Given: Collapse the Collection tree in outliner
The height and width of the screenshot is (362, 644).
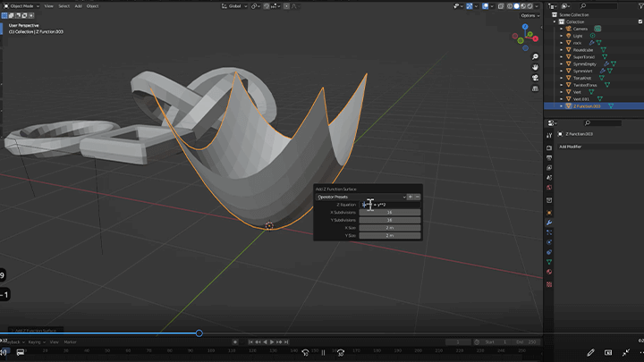Looking at the screenshot, I should (555, 21).
